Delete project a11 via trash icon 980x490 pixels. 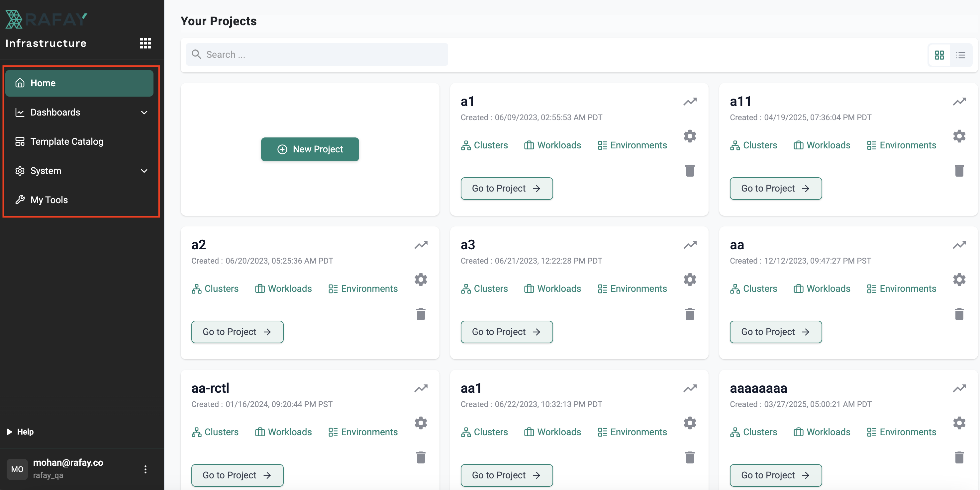959,171
